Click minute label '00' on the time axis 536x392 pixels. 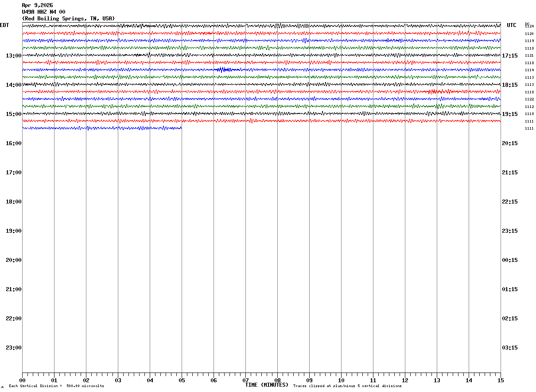coord(22,380)
